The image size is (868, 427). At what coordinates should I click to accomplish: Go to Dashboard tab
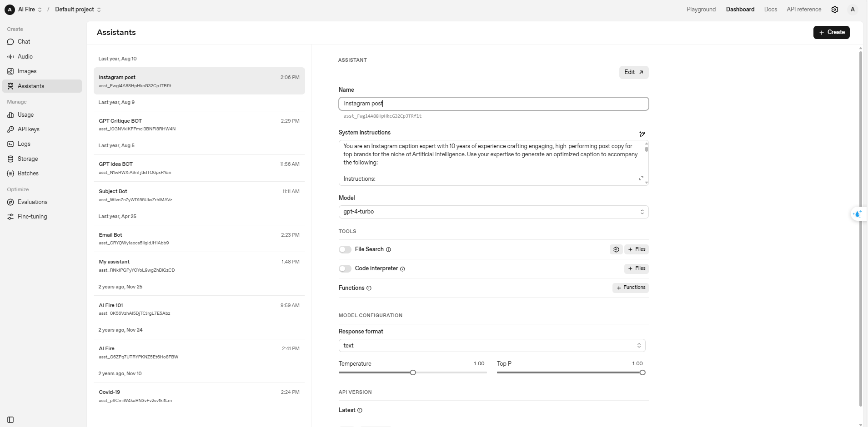pos(740,10)
